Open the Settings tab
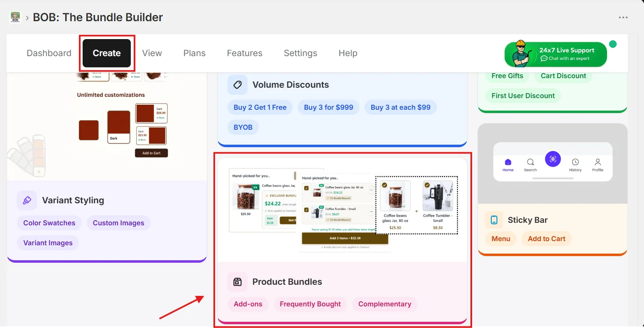644x328 pixels. click(300, 53)
